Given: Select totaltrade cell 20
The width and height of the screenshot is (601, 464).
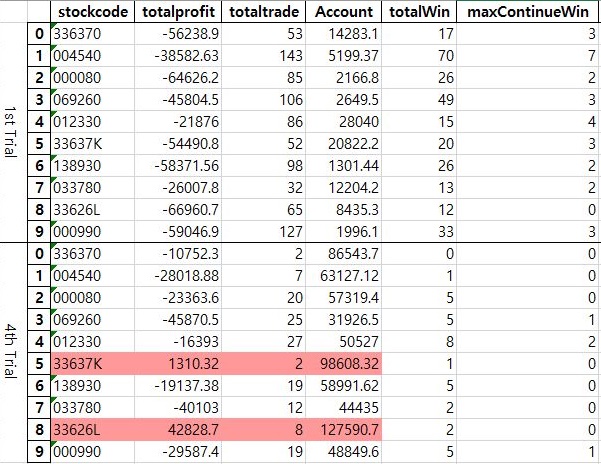Looking at the screenshot, I should pos(263,298).
